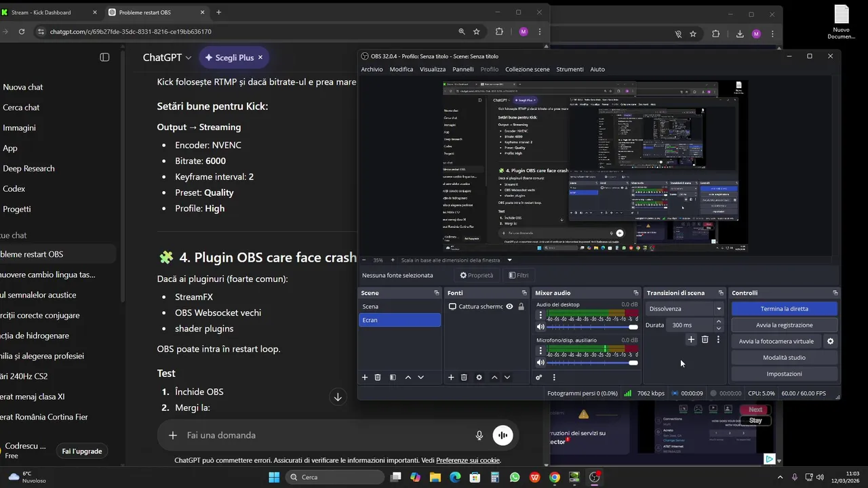Open Collezione scene menu in OBS
This screenshot has width=868, height=488.
tap(528, 69)
